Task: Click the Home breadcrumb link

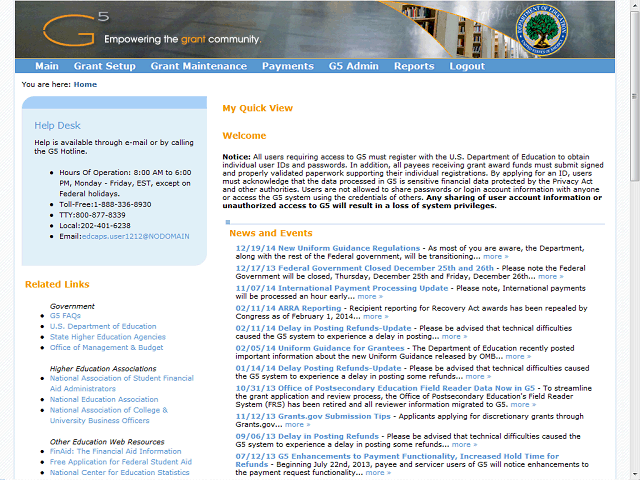Action: tap(85, 84)
